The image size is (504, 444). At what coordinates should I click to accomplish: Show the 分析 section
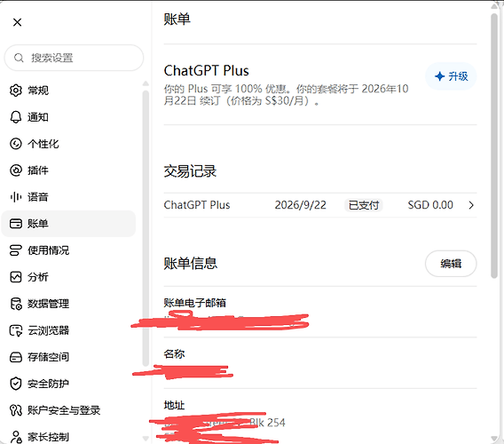68,277
